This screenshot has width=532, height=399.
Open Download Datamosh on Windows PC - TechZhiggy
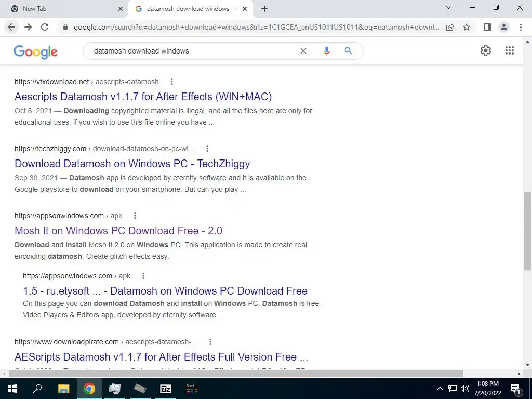pos(132,164)
